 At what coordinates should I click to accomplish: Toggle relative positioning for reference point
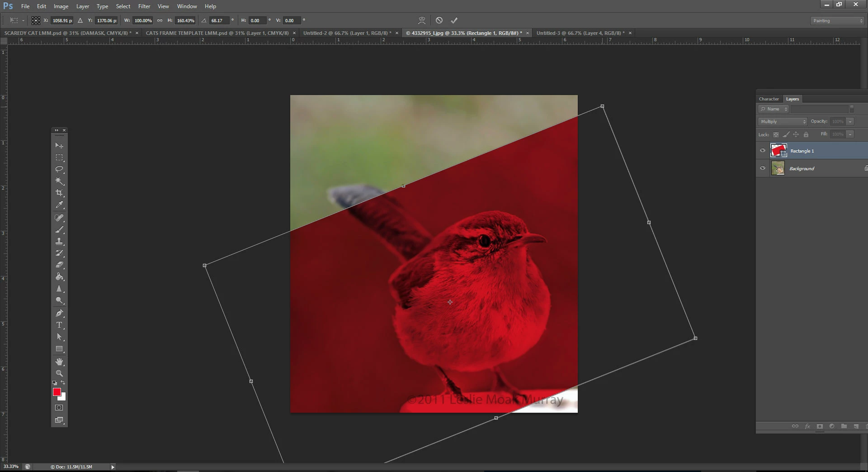(80, 20)
